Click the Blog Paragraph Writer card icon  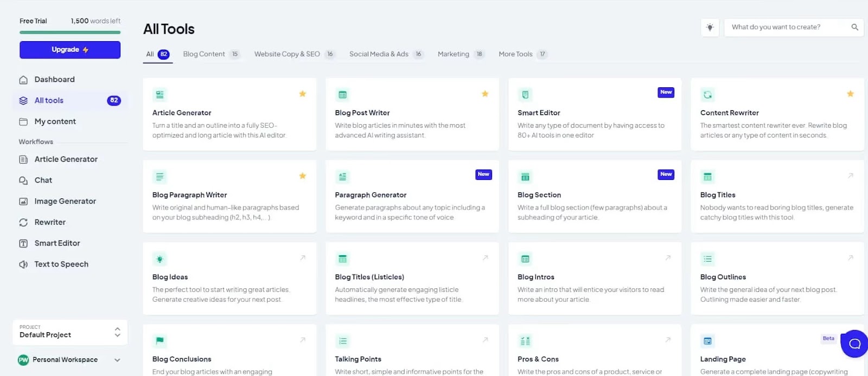pyautogui.click(x=159, y=177)
